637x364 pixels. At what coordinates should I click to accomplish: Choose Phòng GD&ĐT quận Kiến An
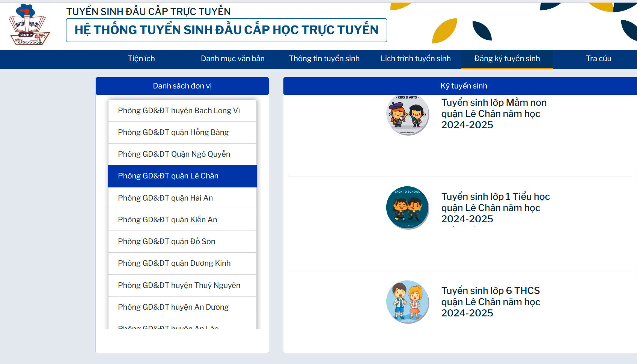167,220
